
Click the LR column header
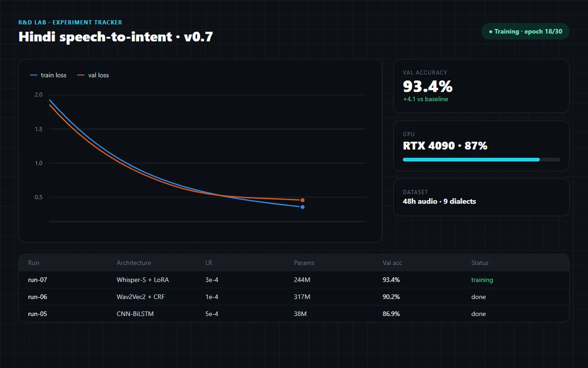[x=209, y=263]
